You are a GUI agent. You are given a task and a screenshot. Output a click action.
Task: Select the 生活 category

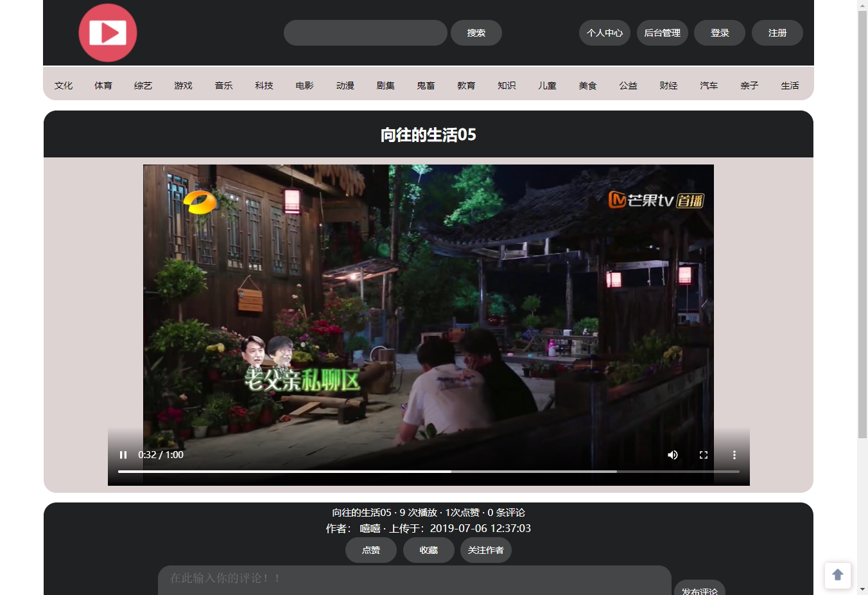pyautogui.click(x=790, y=85)
